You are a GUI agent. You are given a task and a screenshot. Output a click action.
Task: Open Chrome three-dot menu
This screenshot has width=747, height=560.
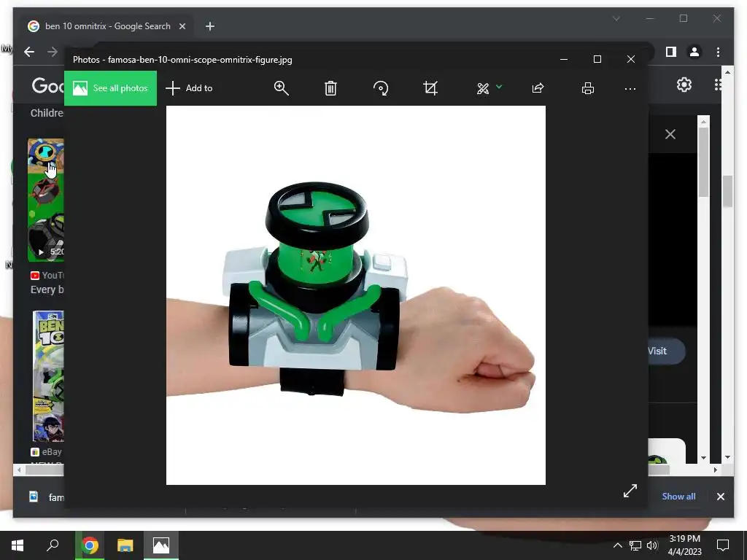click(718, 52)
